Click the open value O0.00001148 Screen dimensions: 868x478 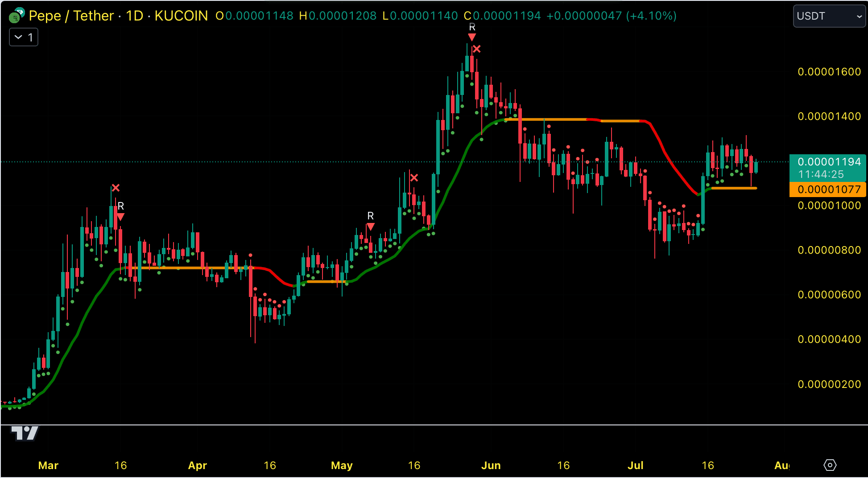click(254, 16)
